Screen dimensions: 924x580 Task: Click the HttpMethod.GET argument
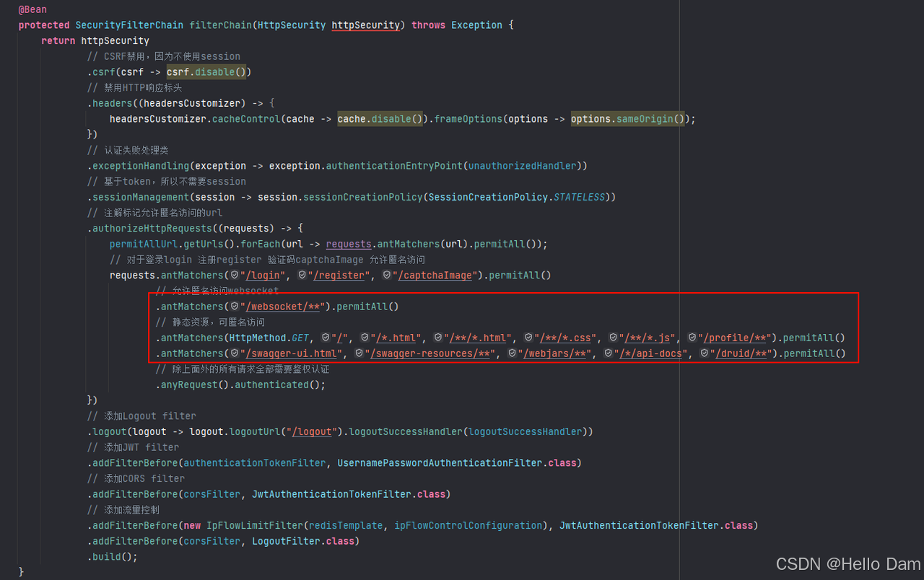pos(270,338)
